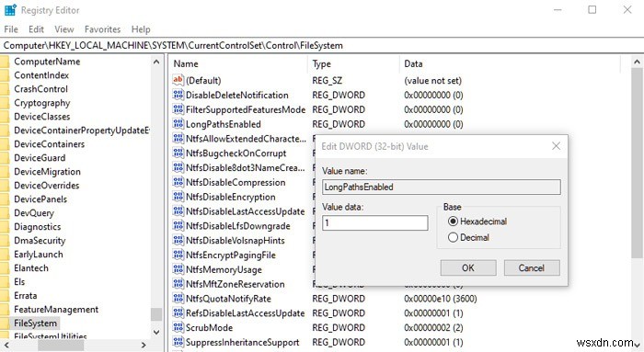
Task: Click the ScrubMode DWORD icon
Action: pos(178,328)
